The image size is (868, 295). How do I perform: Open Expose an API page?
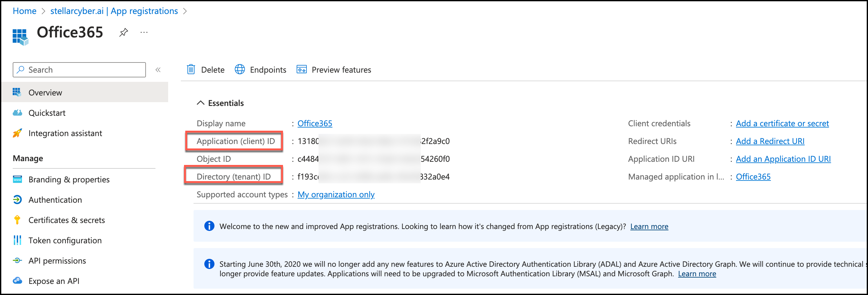click(x=54, y=281)
